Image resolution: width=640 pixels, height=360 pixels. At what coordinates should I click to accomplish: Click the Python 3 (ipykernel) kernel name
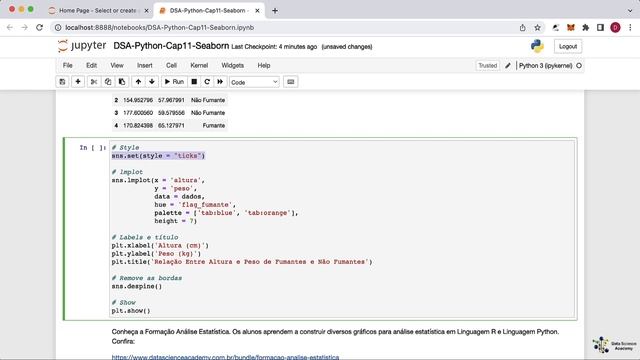[545, 65]
